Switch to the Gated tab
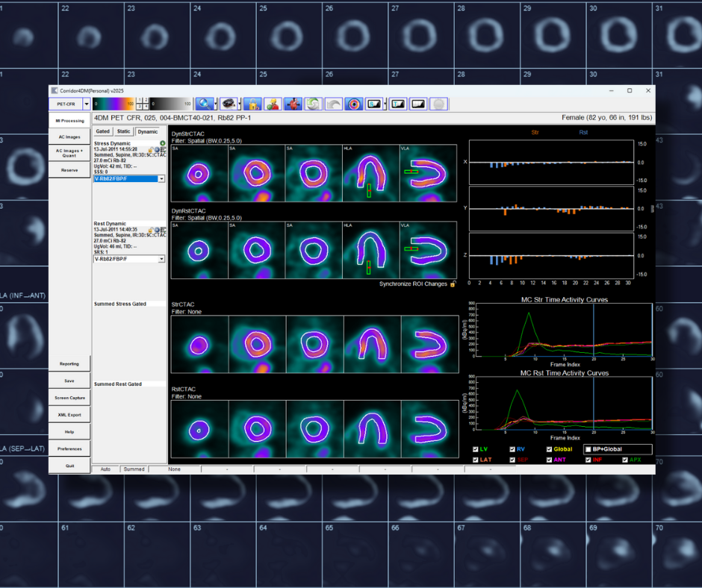702x588 pixels. pos(103,131)
